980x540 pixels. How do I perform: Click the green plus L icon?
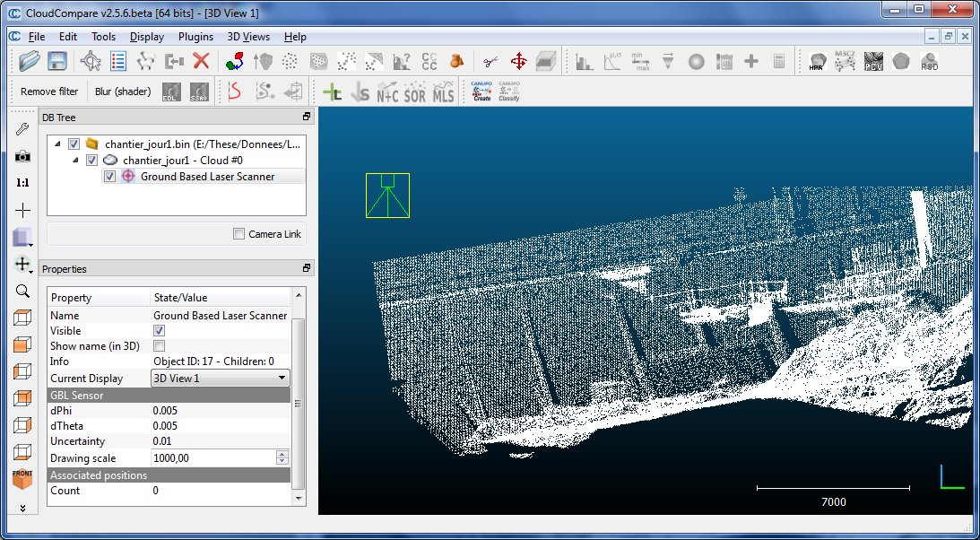coord(333,92)
